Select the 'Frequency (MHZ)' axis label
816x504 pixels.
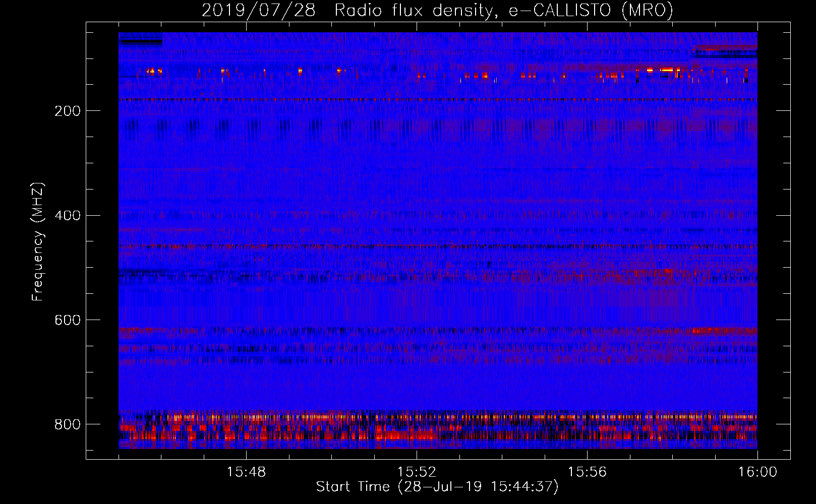37,242
